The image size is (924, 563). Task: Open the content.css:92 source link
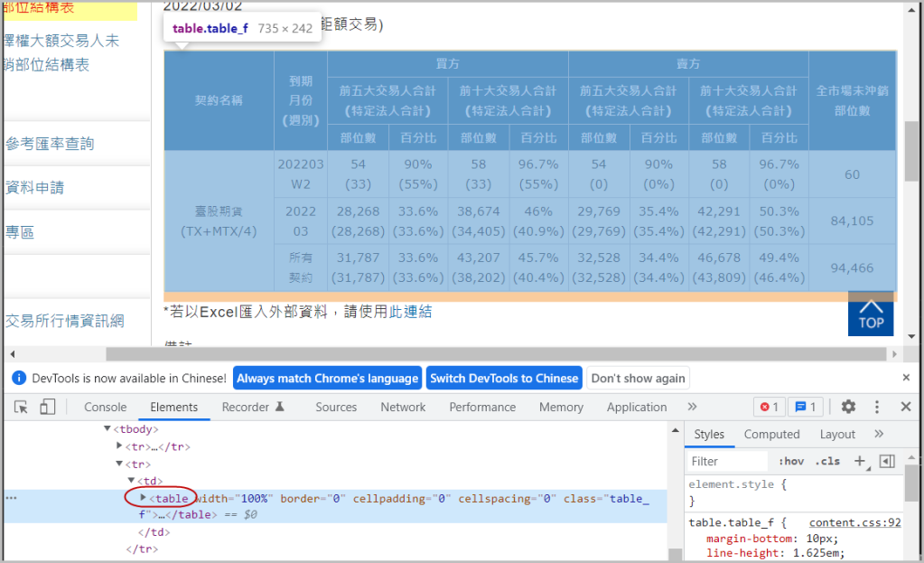pyautogui.click(x=854, y=522)
